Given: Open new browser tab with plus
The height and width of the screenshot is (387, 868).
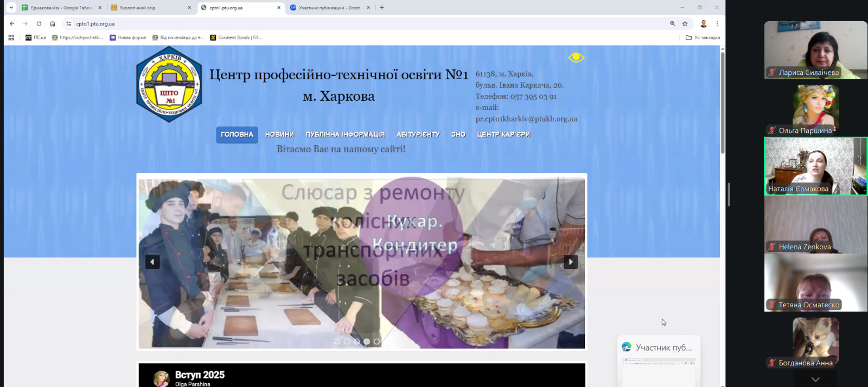Looking at the screenshot, I should pos(382,8).
